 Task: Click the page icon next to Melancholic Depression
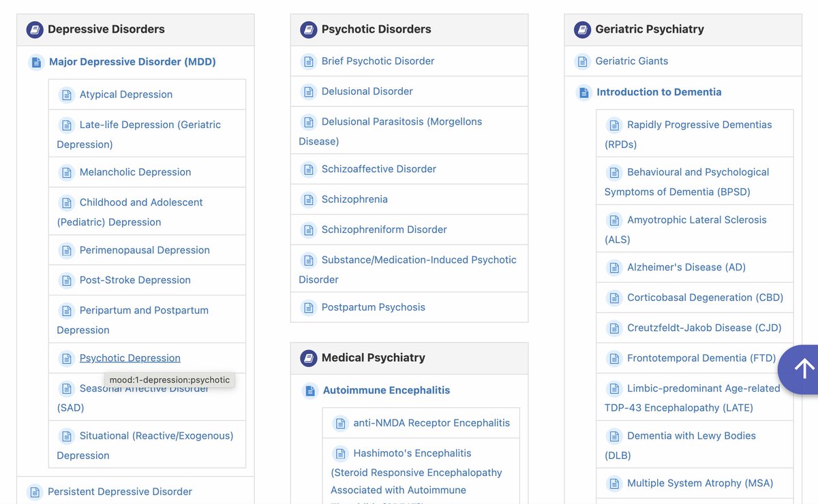pos(66,172)
